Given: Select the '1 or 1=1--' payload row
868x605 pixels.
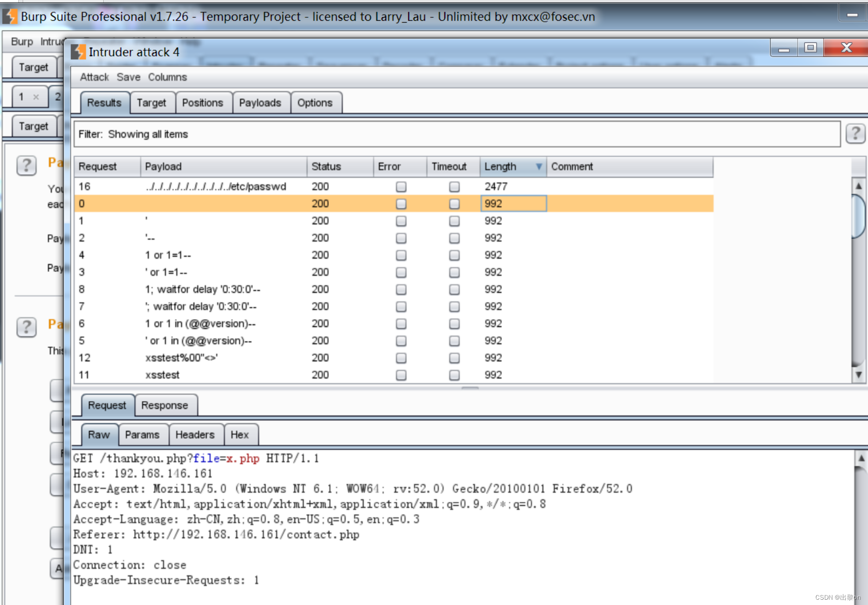Looking at the screenshot, I should click(x=394, y=255).
